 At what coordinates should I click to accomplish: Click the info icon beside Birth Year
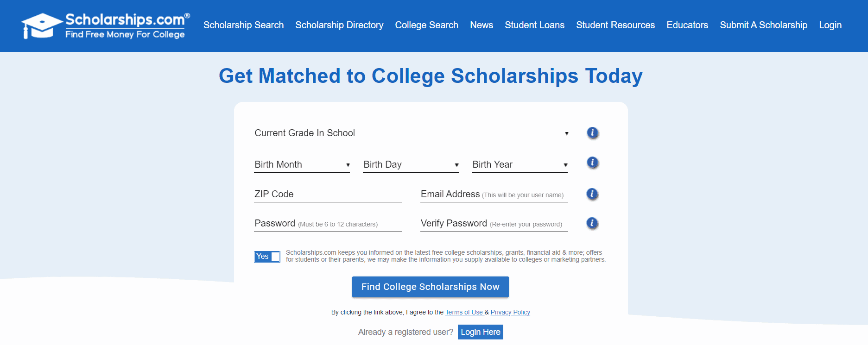[592, 163]
